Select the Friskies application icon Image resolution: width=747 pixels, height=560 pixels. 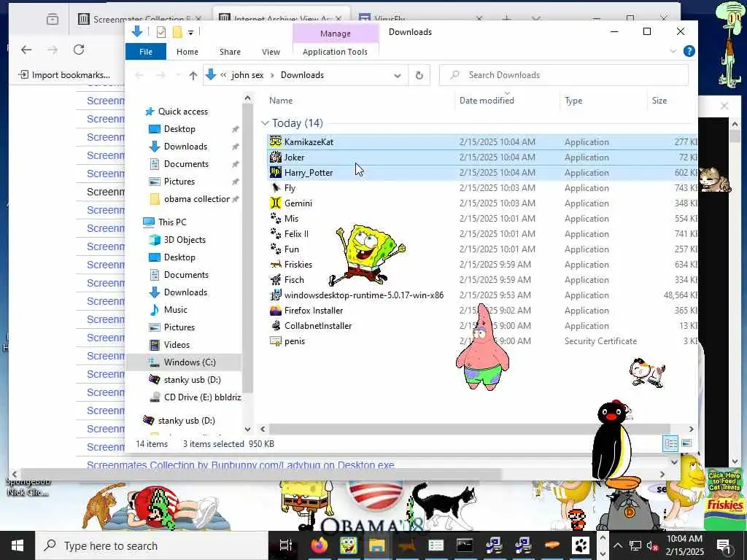coord(275,264)
